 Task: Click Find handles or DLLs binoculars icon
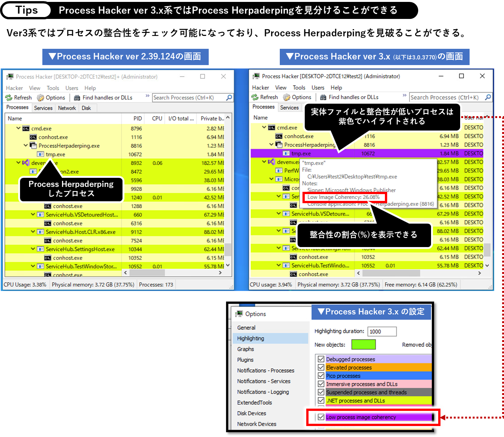[x=77, y=98]
